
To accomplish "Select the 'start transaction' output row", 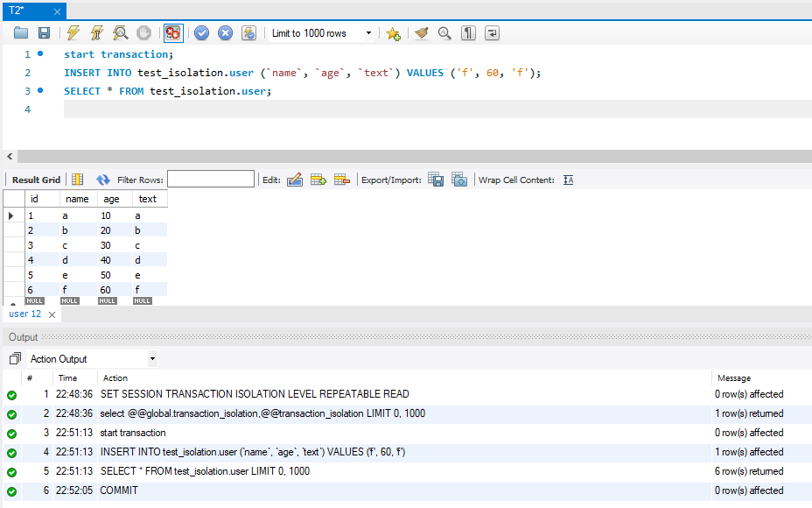I will pos(407,433).
